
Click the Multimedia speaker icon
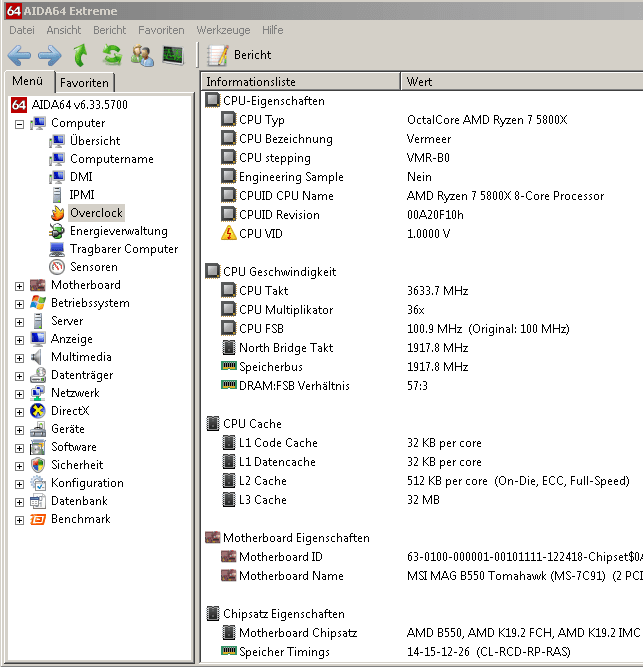tap(38, 357)
